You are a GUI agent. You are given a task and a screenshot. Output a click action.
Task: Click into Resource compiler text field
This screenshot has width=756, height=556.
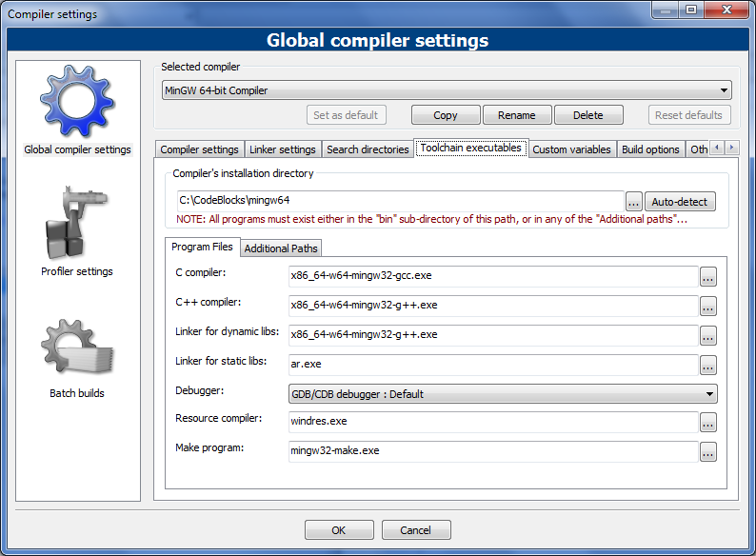coord(492,422)
